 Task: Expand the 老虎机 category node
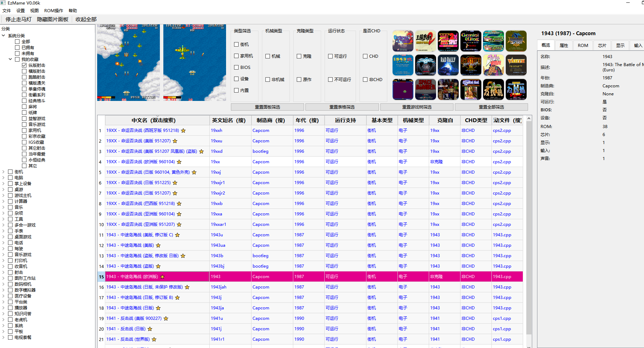pos(3,319)
